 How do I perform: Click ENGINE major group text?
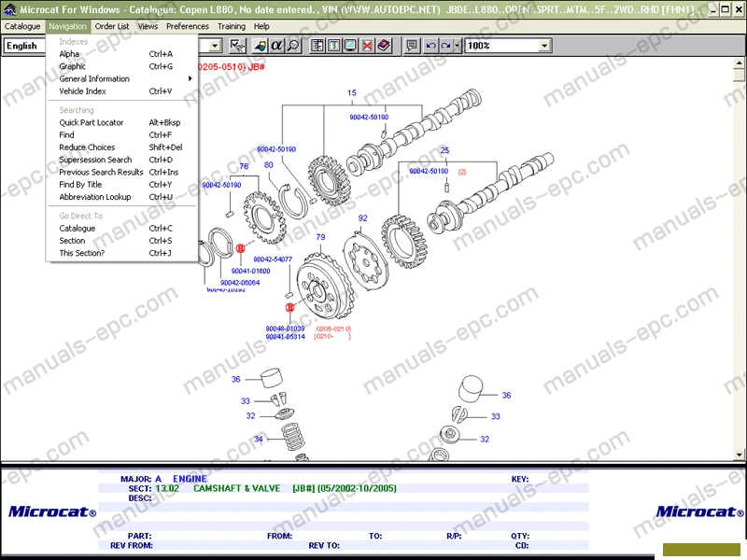(x=190, y=479)
